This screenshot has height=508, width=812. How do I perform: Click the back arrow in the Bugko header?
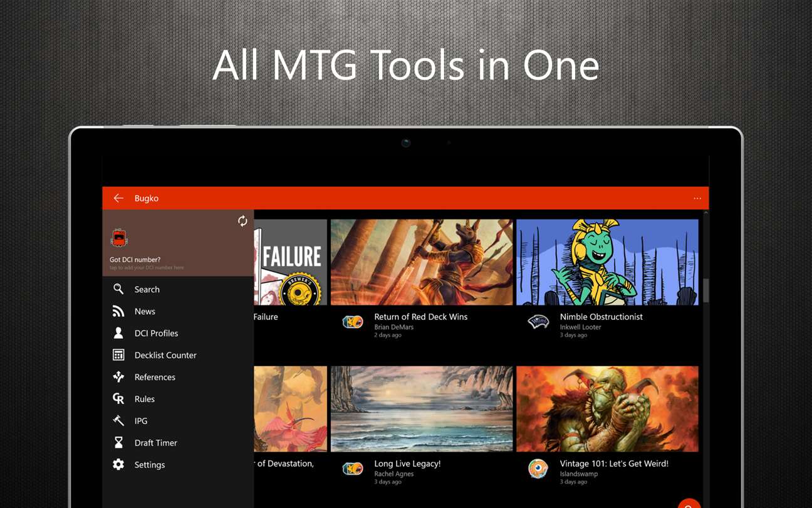(x=118, y=198)
